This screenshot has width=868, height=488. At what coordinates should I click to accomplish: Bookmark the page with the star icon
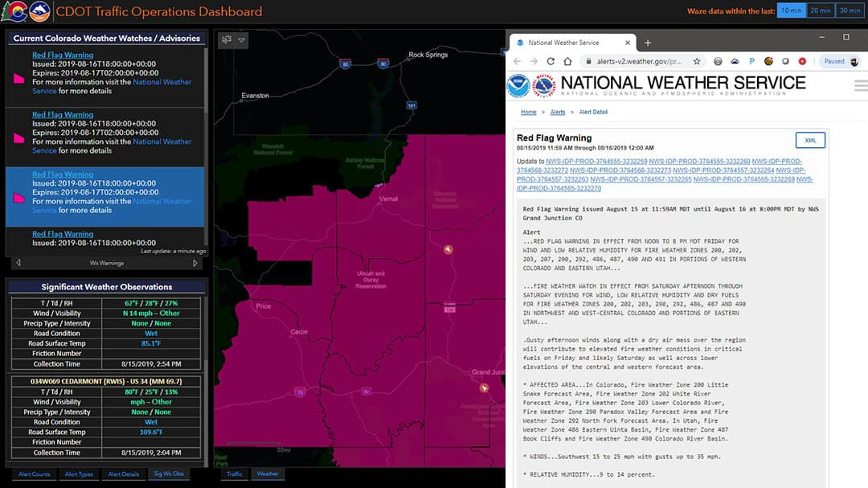pos(697,61)
